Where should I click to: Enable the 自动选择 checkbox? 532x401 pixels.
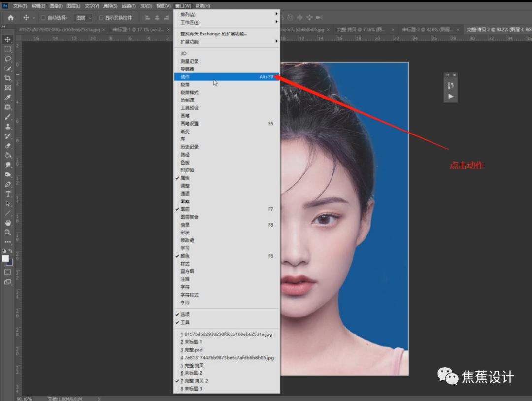tap(43, 17)
